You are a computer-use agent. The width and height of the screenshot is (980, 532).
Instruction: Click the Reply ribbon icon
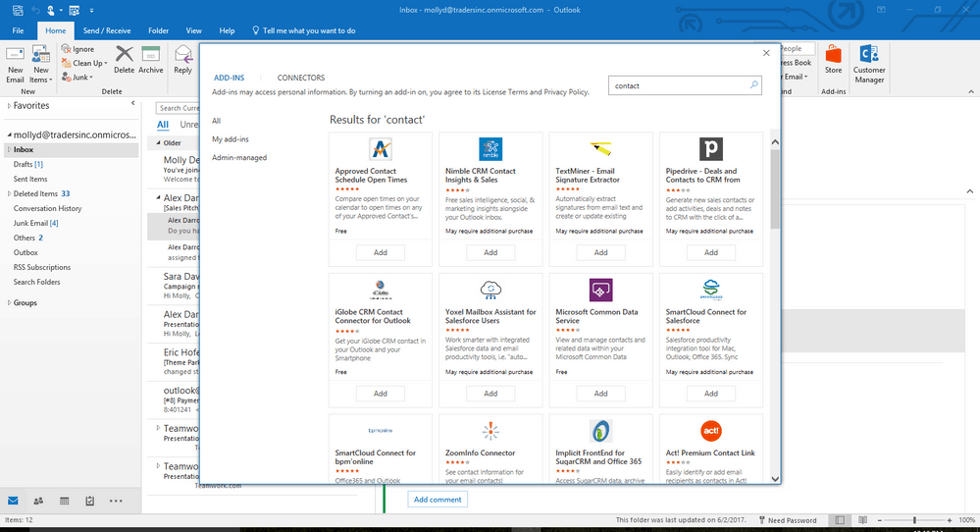point(183,60)
